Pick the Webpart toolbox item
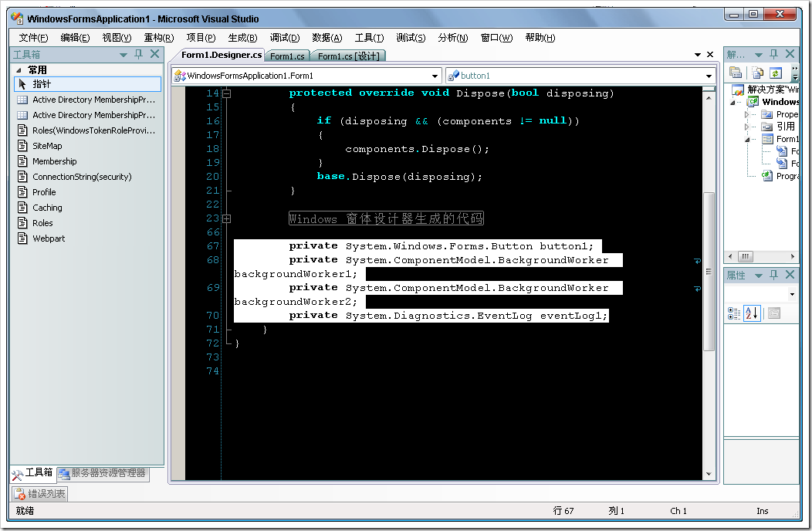 pyautogui.click(x=87, y=238)
